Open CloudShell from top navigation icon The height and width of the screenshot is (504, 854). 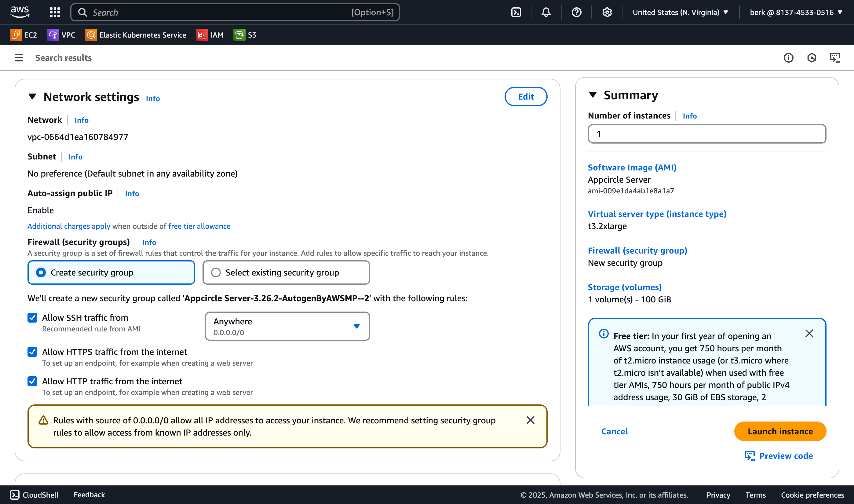tap(516, 12)
